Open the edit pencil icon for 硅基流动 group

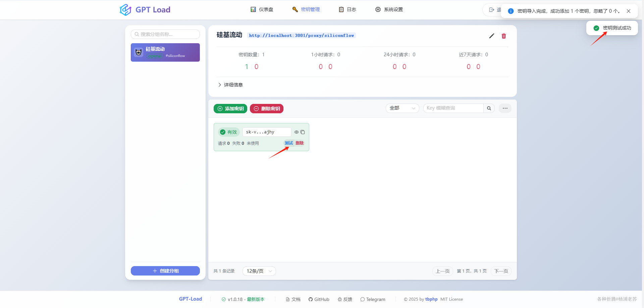point(491,36)
